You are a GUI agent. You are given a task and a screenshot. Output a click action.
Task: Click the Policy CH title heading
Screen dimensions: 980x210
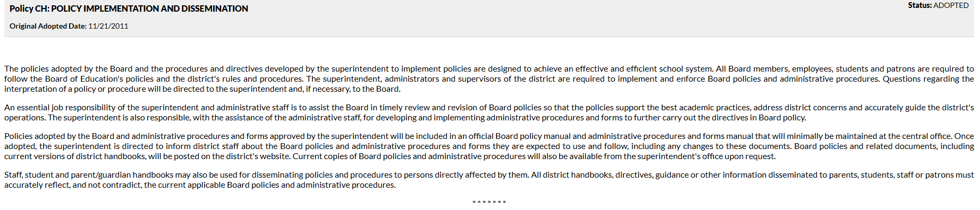coord(129,8)
